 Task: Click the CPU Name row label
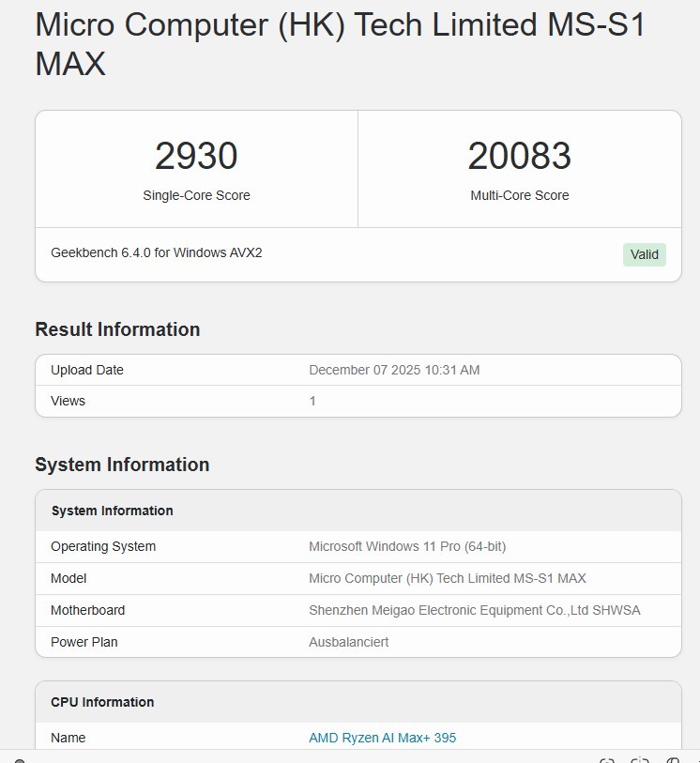click(68, 738)
